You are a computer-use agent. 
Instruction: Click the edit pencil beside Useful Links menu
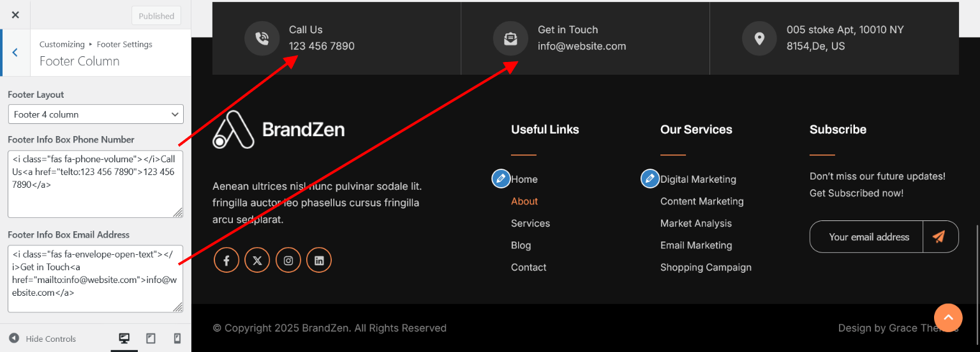501,178
